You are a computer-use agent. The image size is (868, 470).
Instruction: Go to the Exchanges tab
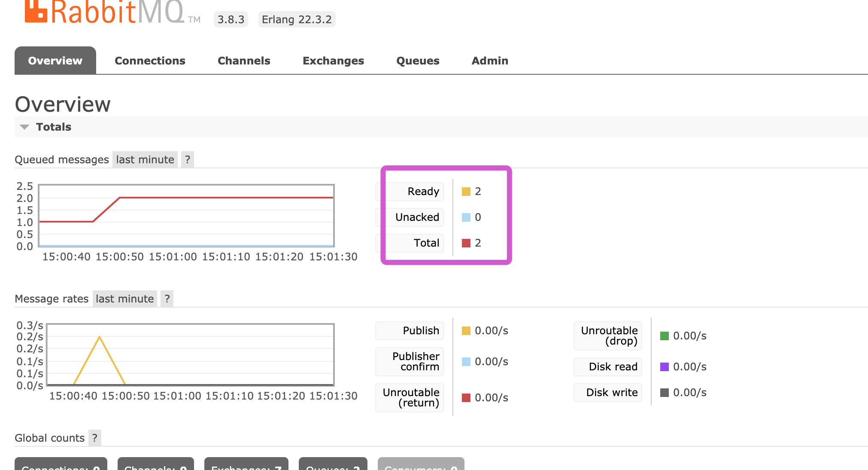(333, 61)
